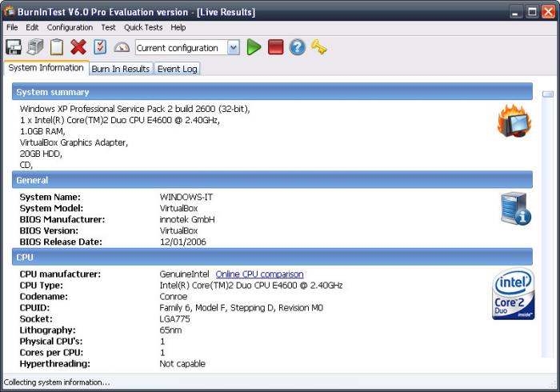Click the 1.0GB RAM summary line
Screen dimensions: 560x392
(x=42, y=131)
